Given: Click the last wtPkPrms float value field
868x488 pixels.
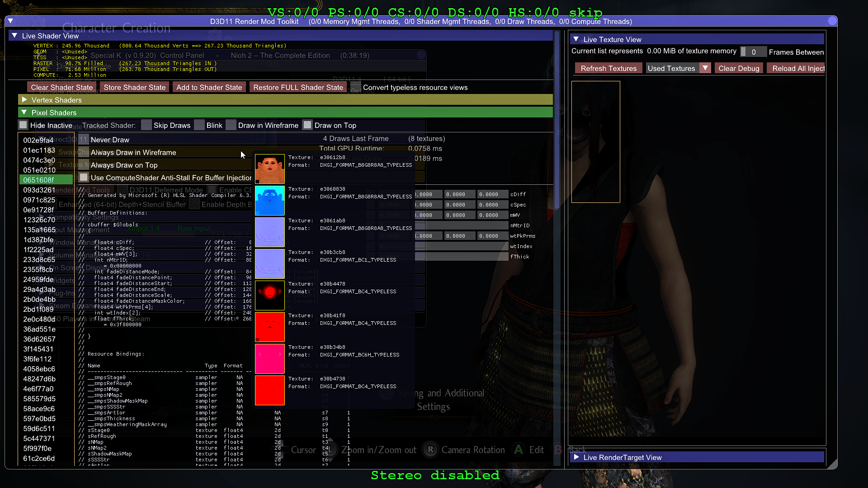Looking at the screenshot, I should coord(492,236).
